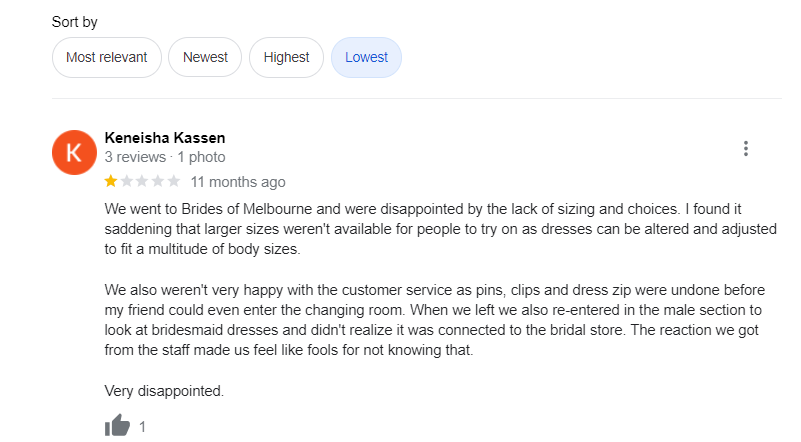Select the Lowest rating sort chip

click(x=366, y=57)
